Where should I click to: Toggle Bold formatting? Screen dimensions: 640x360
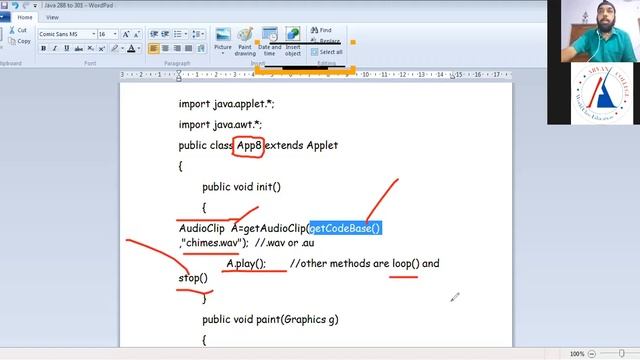pos(43,49)
